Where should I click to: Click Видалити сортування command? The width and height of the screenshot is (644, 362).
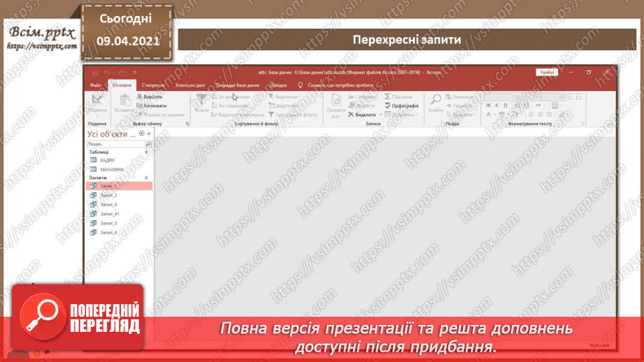[x=238, y=115]
